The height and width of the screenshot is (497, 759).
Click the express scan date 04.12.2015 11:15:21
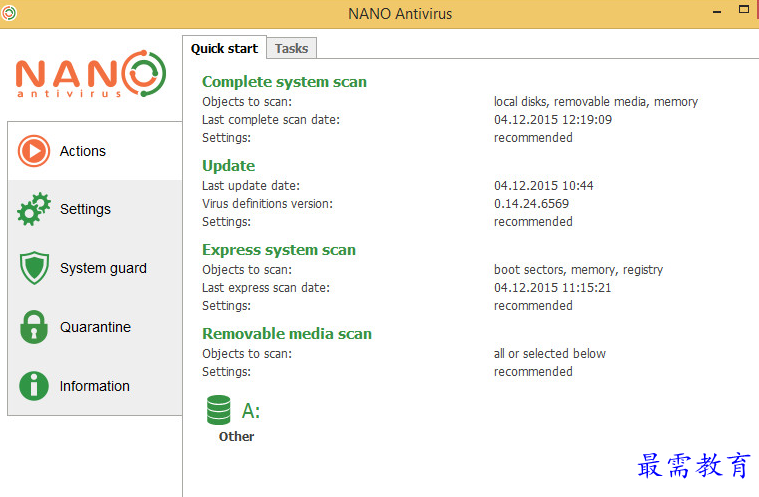click(552, 287)
